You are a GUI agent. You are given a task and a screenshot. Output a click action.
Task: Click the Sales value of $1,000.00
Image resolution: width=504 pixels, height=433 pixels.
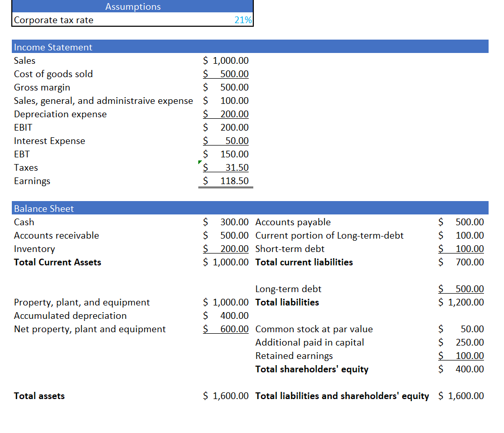point(226,60)
